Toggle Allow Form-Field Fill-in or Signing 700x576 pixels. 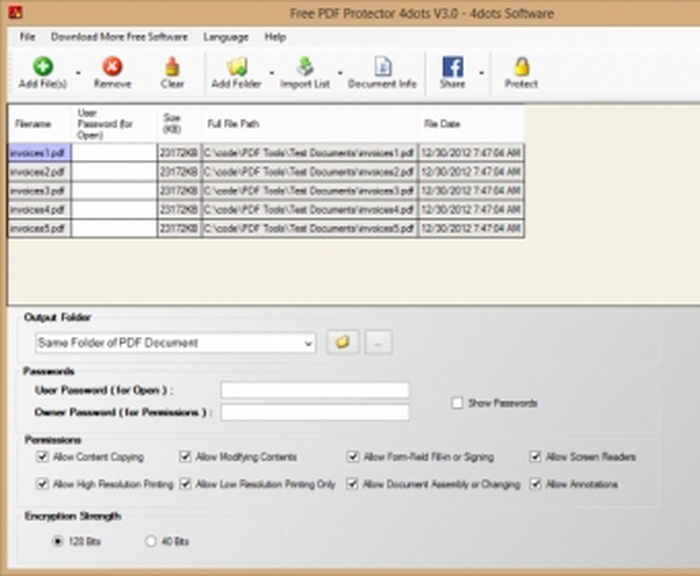(x=353, y=456)
